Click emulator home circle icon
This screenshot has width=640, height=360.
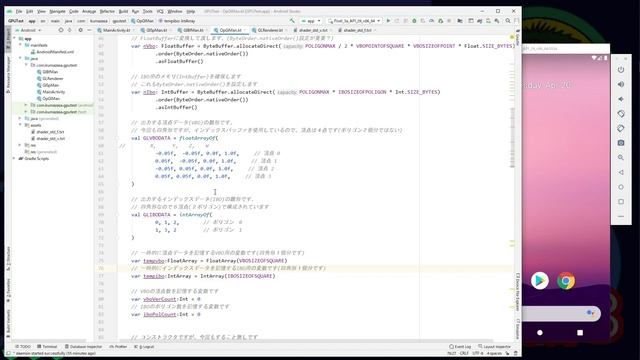pos(621,187)
